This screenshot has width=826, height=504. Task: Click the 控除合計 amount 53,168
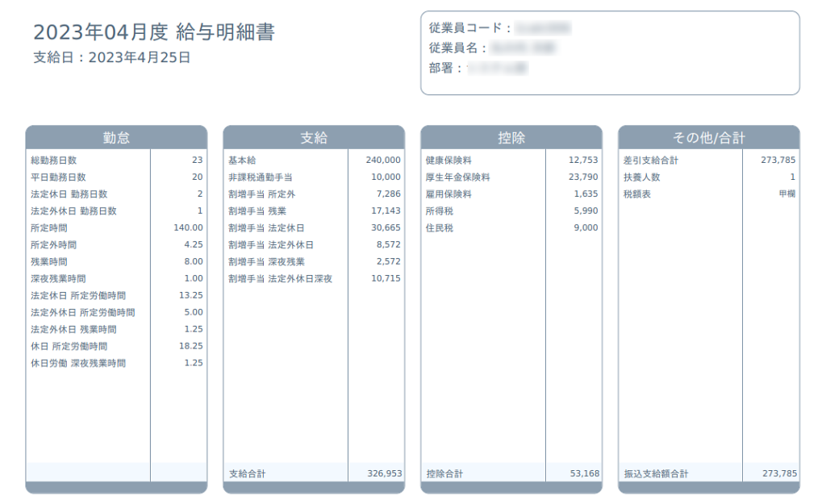click(584, 473)
